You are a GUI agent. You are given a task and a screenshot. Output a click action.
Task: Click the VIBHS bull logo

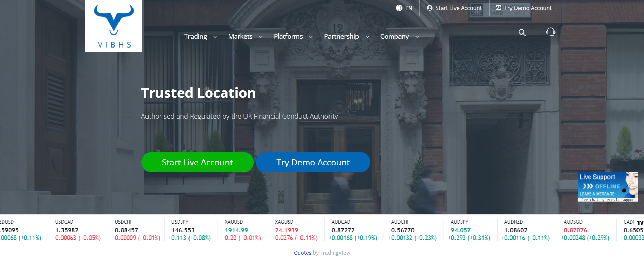tap(114, 26)
